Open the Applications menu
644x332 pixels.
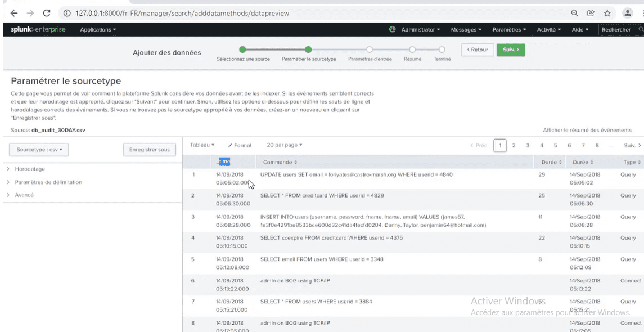click(x=98, y=30)
